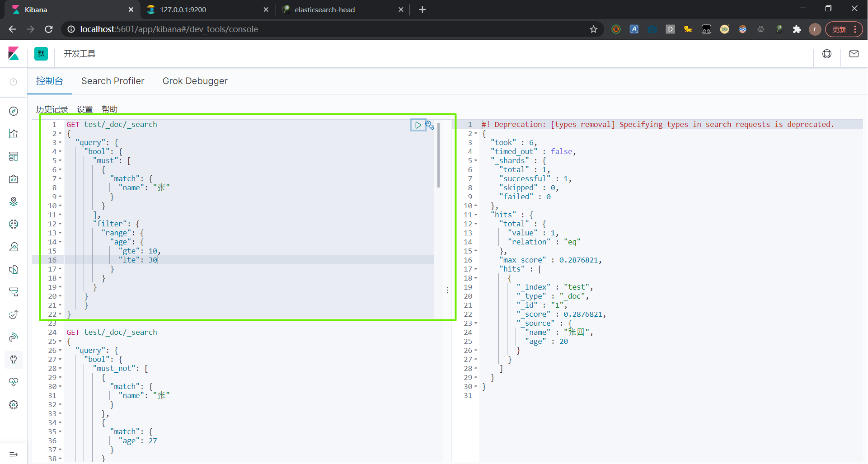Image resolution: width=868 pixels, height=464 pixels.
Task: Open the Management gear icon in sidebar
Action: [x=14, y=405]
